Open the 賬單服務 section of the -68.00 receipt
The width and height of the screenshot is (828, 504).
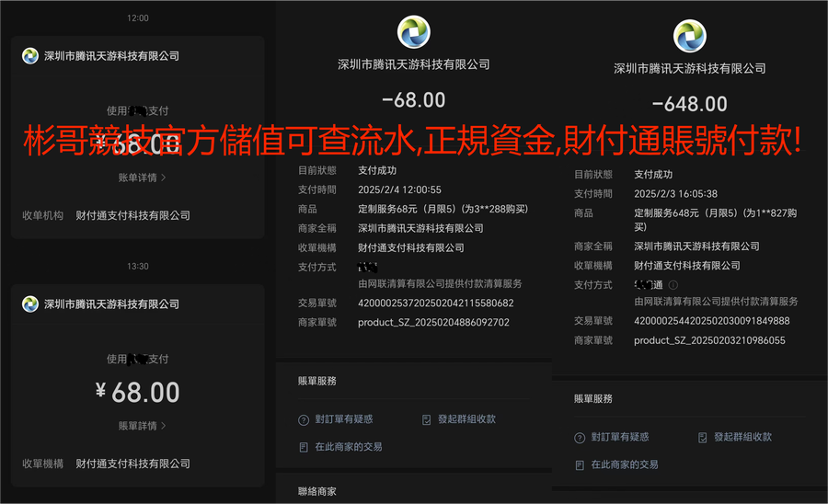[317, 381]
